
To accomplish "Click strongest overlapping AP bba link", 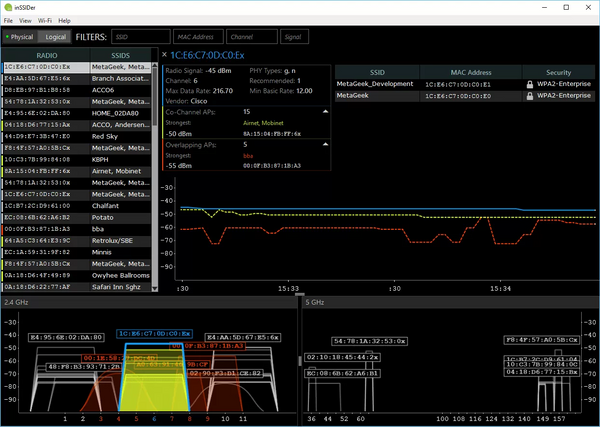I will tap(248, 156).
